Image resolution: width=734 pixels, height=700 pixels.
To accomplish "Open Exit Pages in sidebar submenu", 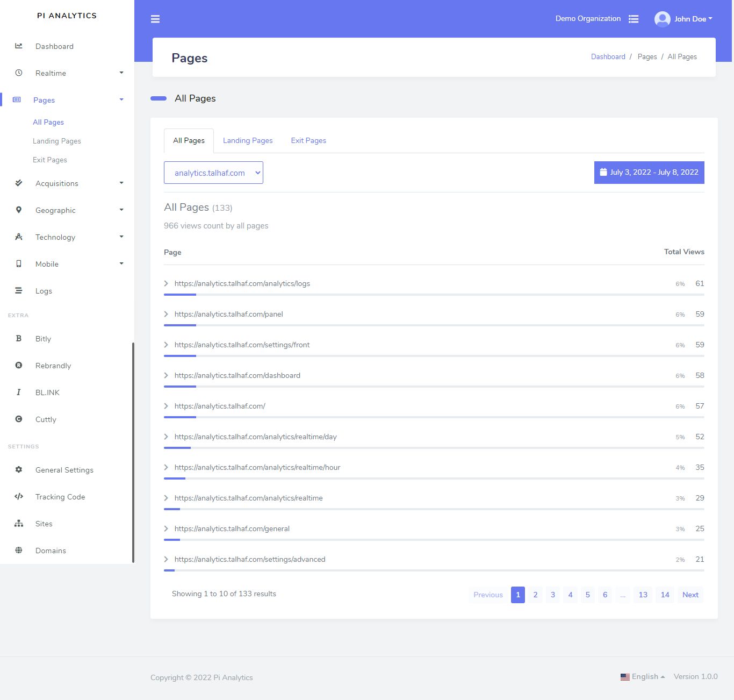I will click(50, 160).
